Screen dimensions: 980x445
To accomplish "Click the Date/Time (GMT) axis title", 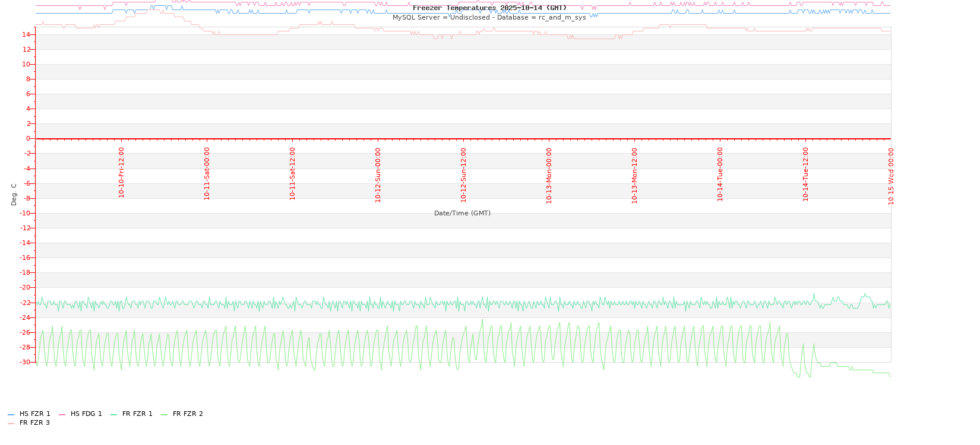I will 462,214.
